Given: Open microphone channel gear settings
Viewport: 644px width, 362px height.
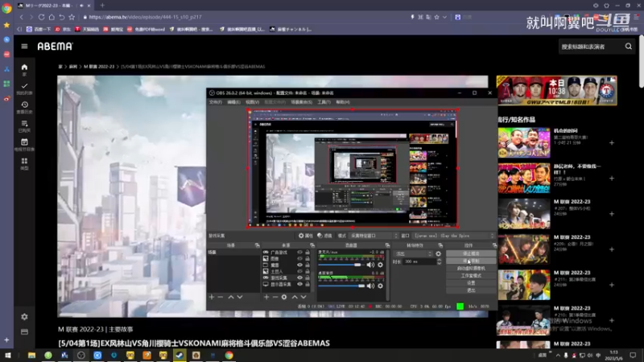Looking at the screenshot, I should coord(380,265).
